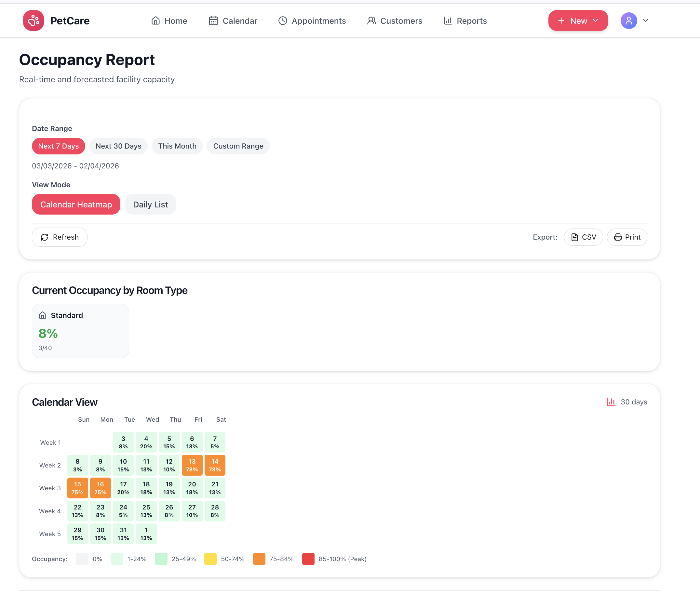Click the Appointments clock icon

pos(283,20)
